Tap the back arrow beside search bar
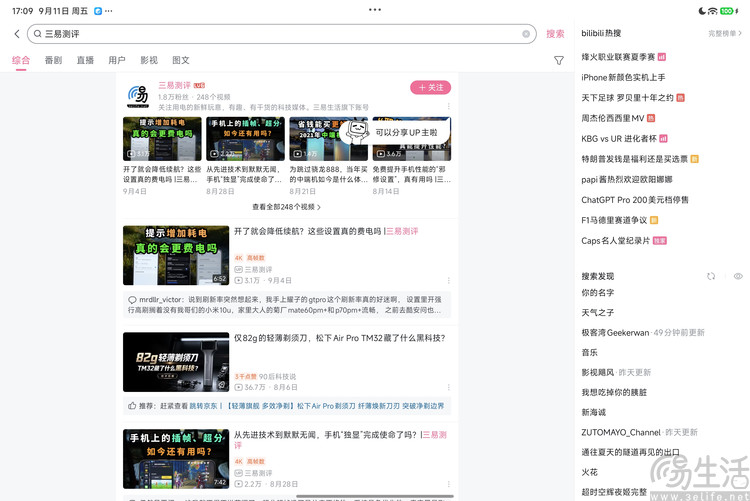The height and width of the screenshot is (501, 750). click(x=17, y=34)
